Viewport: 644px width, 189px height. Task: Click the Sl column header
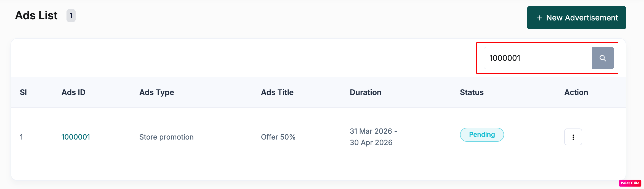(23, 92)
